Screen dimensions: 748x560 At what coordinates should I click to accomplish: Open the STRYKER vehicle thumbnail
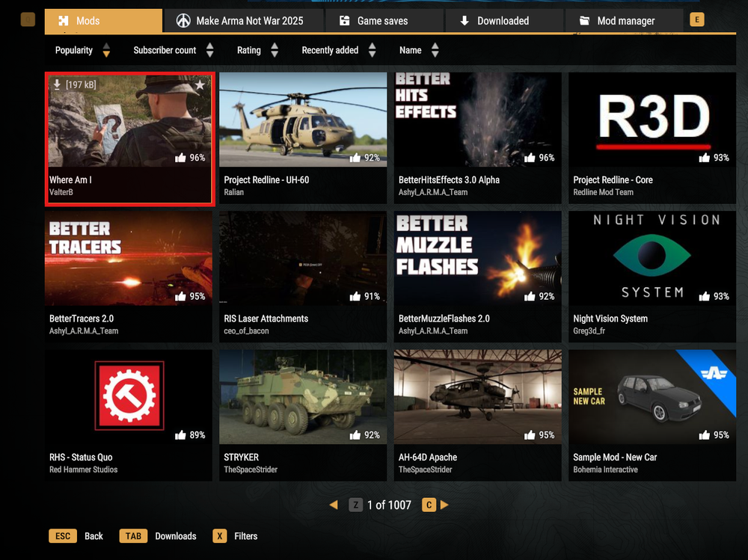(x=303, y=397)
